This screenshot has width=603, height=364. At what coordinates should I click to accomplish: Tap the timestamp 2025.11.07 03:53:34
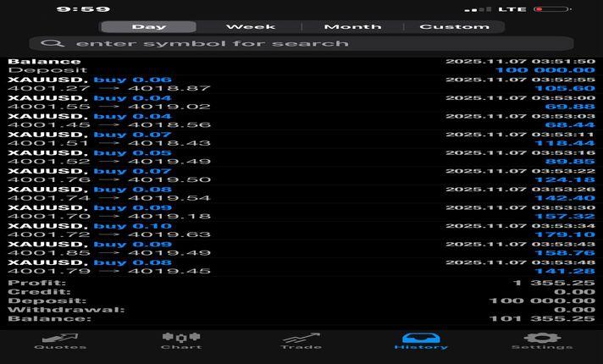520,226
